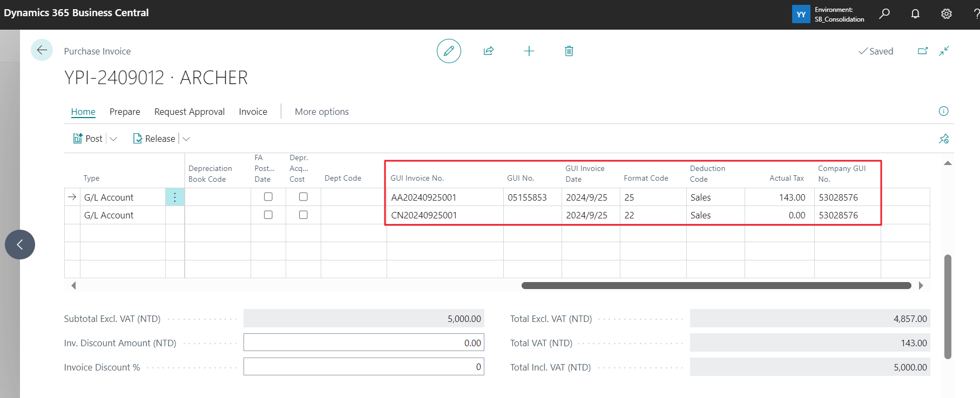Expand the Post dropdown arrow
Screen dimensions: 980x398
(x=113, y=139)
